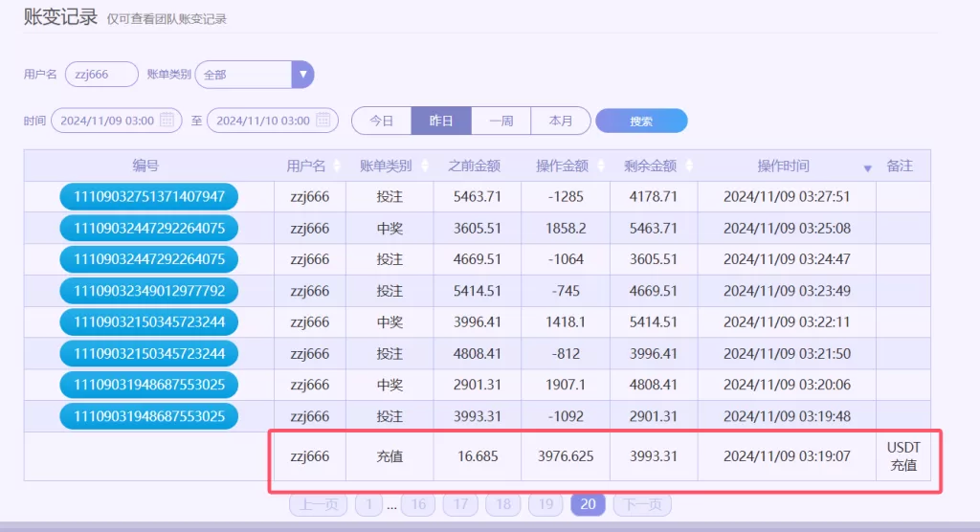The image size is (980, 532).
Task: Open record 11109032349012977792
Action: pyautogui.click(x=148, y=291)
